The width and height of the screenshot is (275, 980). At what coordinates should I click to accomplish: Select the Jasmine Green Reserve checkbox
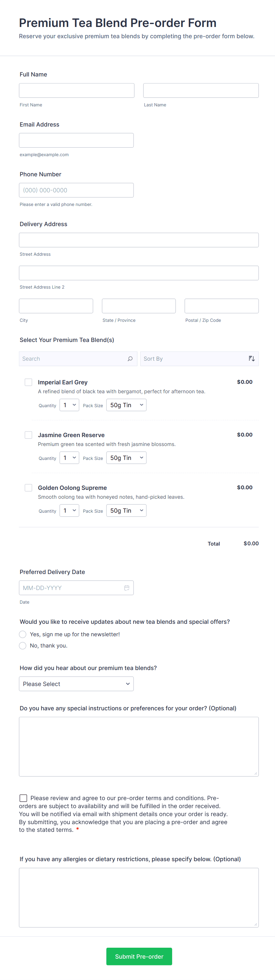[x=28, y=435]
